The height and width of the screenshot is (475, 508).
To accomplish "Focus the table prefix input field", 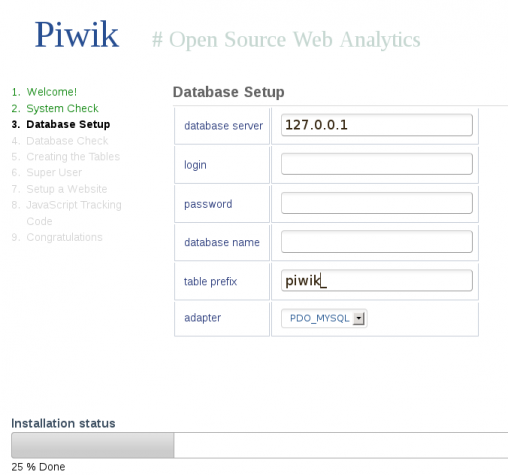I will 377,281.
